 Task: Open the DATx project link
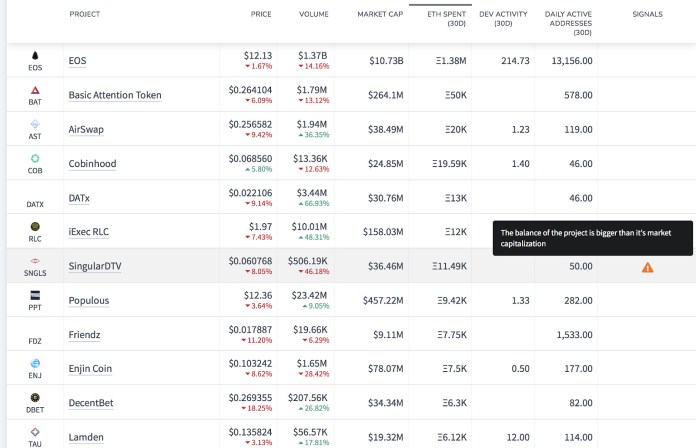[79, 198]
